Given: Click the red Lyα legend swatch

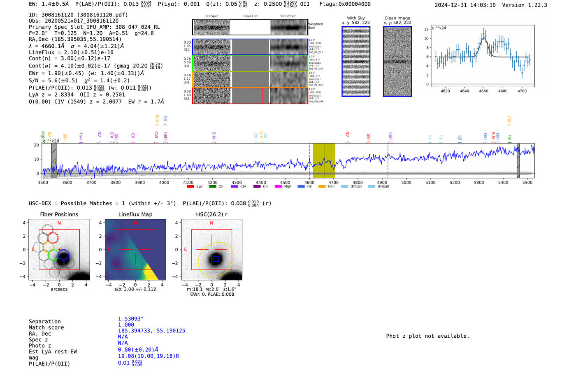Looking at the screenshot, I should click(x=190, y=187).
